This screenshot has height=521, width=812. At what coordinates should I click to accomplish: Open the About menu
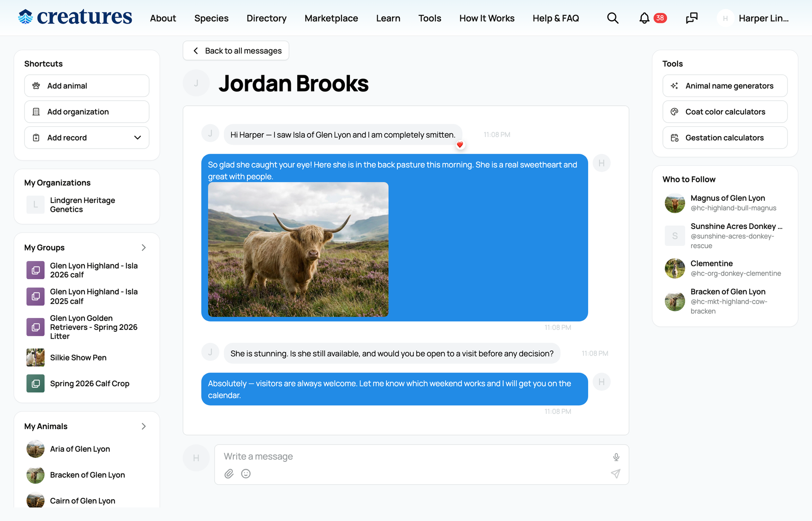click(163, 18)
